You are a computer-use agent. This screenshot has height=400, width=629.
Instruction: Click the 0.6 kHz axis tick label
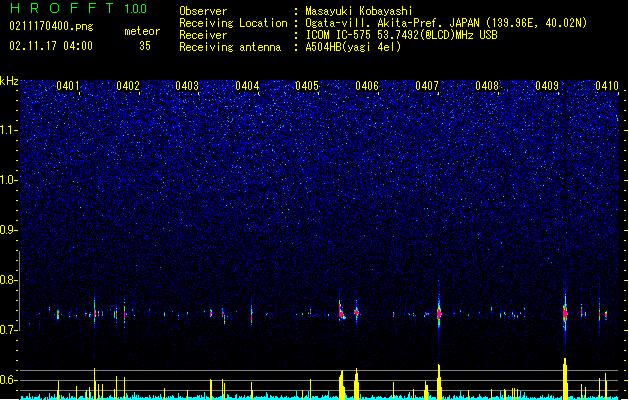tap(9, 380)
